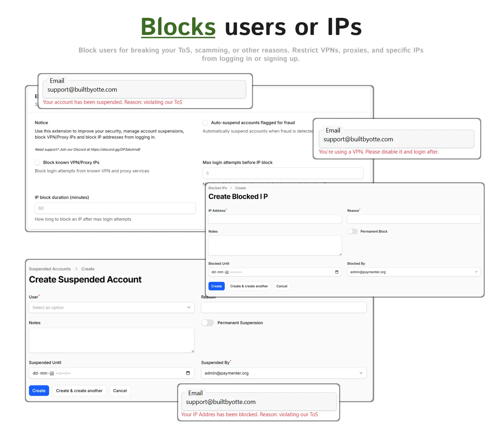Viewport: 504px width, 426px height.
Task: Enable Auto-suspend accounts flagged for fraud
Action: pos(205,123)
